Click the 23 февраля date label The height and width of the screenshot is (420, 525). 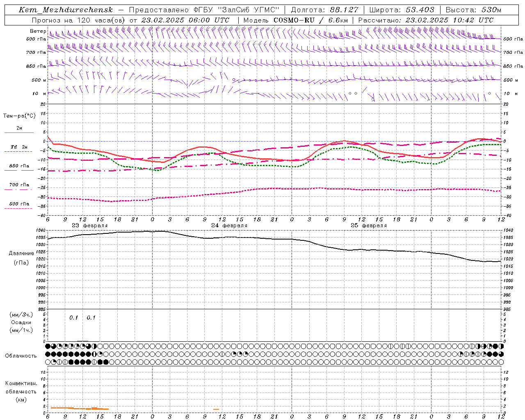coord(90,226)
